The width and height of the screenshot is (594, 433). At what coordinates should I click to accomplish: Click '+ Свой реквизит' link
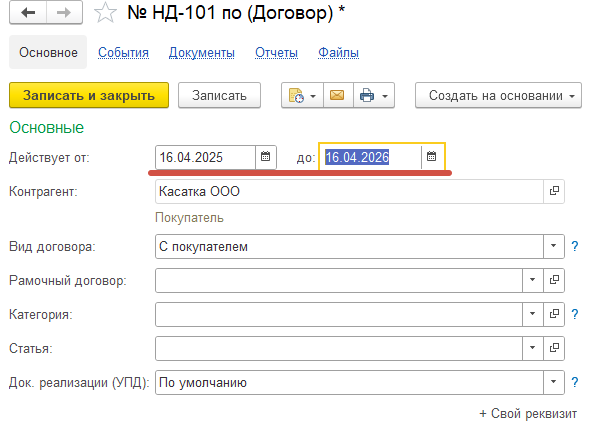(528, 413)
